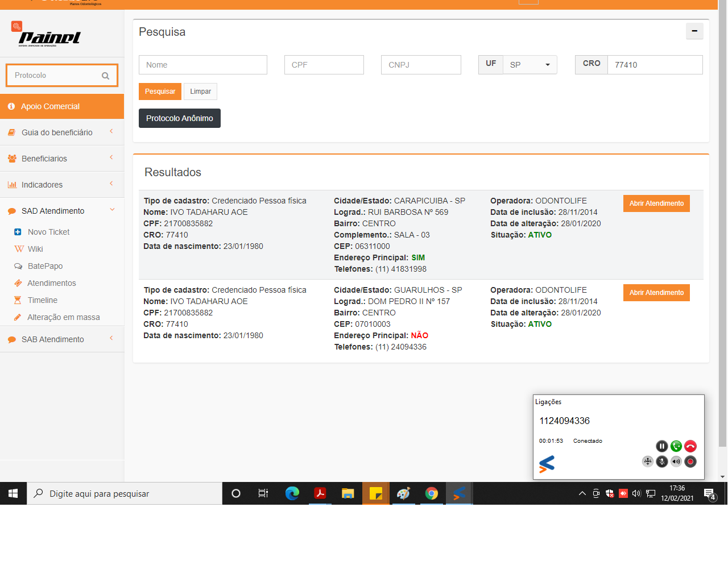This screenshot has height=582, width=728.
Task: Click the CPF search field
Action: coord(324,65)
